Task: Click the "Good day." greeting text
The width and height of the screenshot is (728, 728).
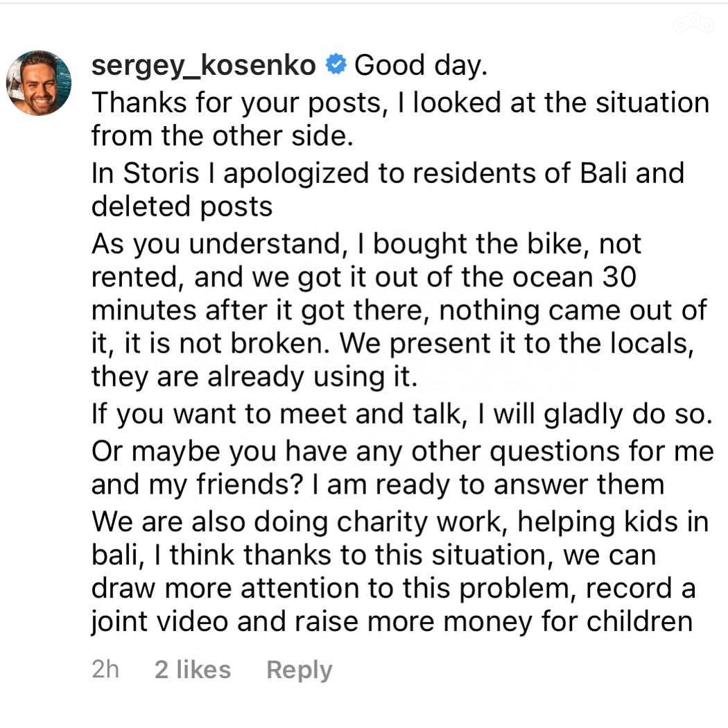Action: point(422,65)
